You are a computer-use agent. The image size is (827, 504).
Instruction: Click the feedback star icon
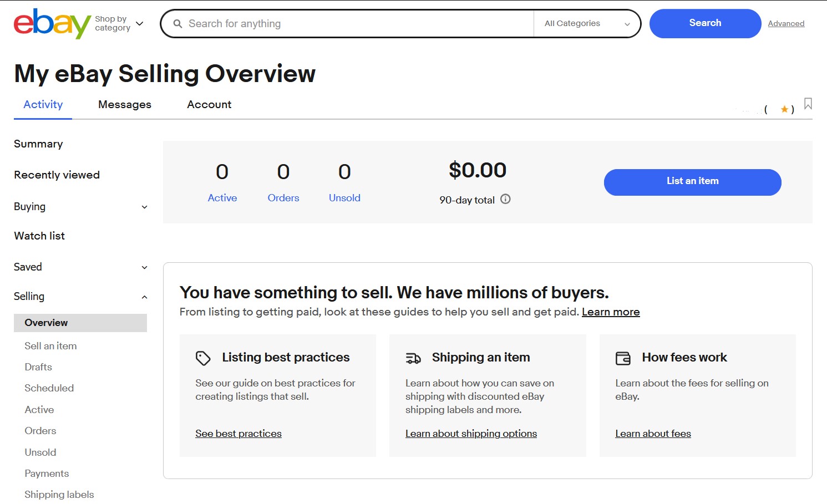(785, 109)
